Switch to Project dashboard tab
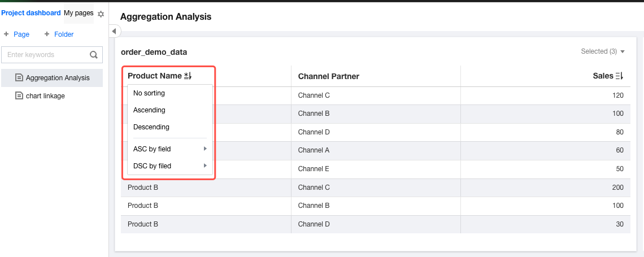 [x=31, y=13]
